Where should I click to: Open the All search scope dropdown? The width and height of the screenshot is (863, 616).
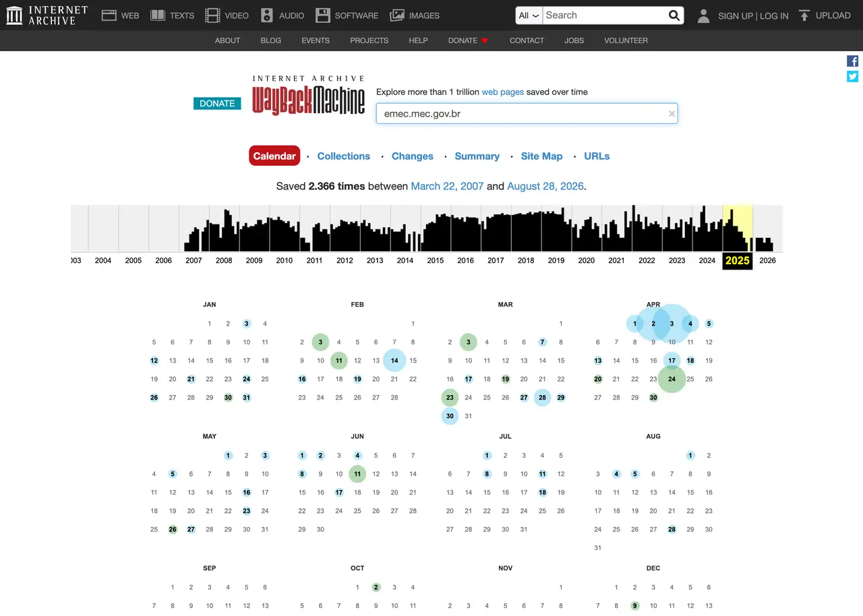pyautogui.click(x=529, y=16)
